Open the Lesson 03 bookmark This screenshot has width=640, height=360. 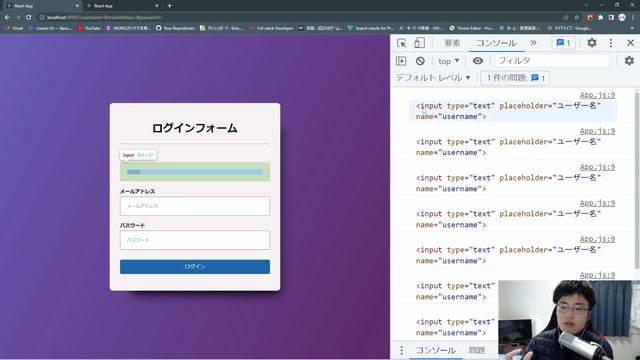[50, 28]
